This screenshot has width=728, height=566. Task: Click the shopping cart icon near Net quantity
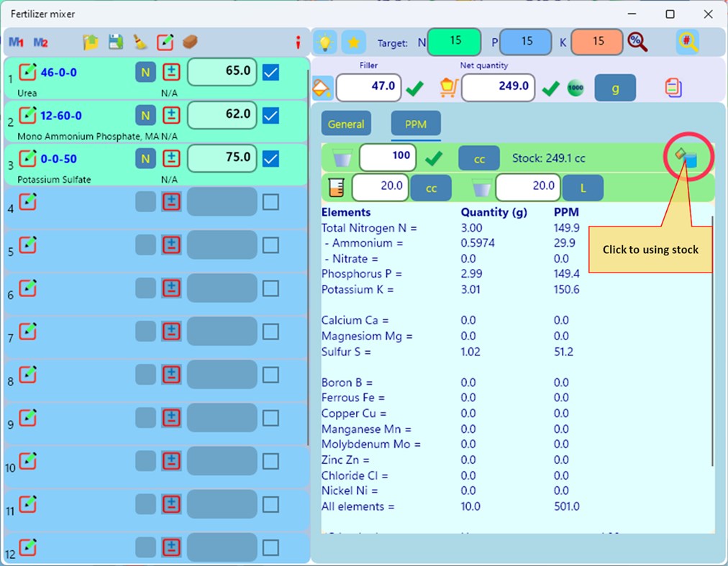(448, 87)
